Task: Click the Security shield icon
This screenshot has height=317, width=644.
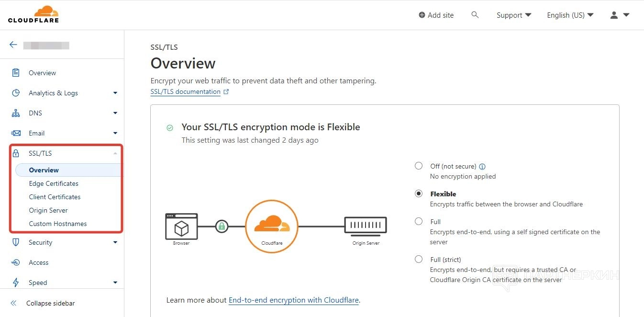Action: (16, 242)
